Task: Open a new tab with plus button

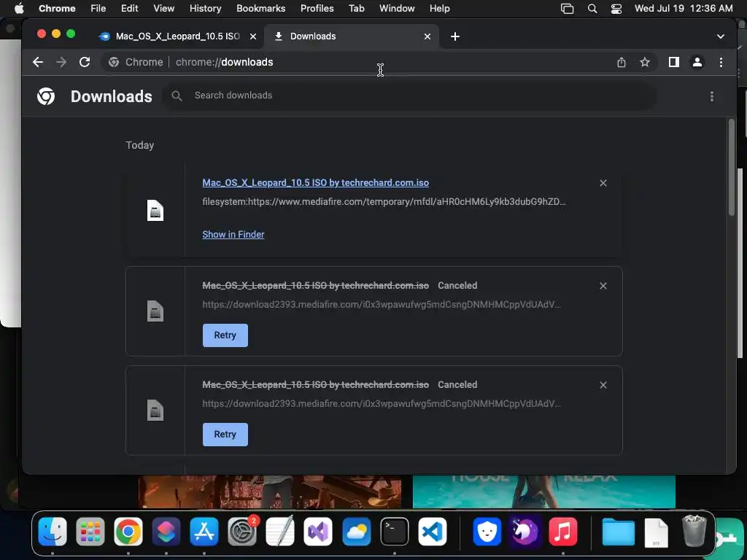Action: [x=455, y=36]
